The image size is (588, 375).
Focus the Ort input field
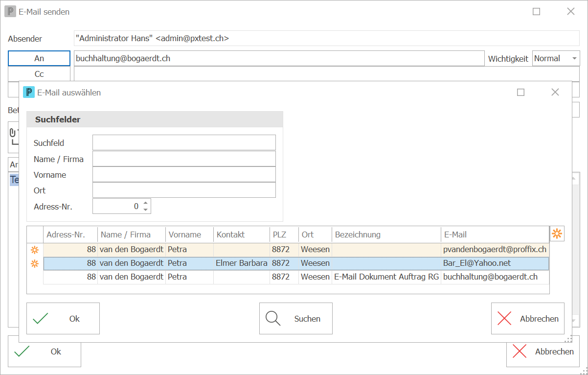pyautogui.click(x=184, y=190)
